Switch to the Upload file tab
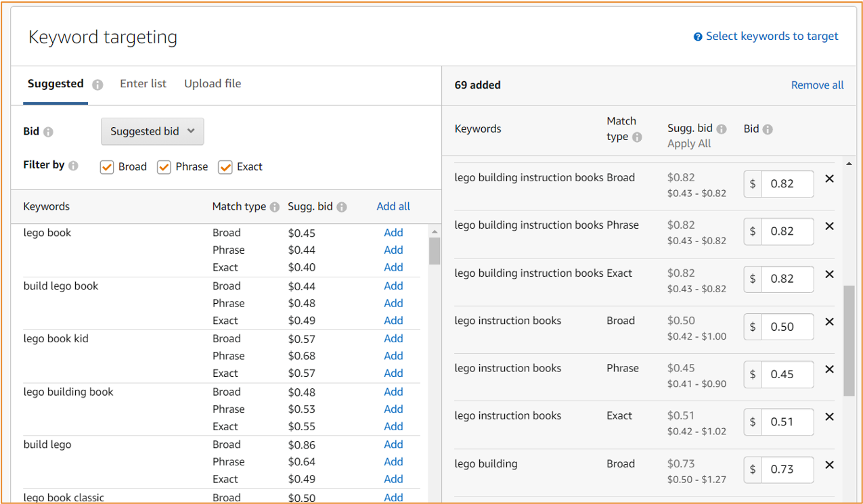Image resolution: width=863 pixels, height=504 pixels. click(212, 83)
